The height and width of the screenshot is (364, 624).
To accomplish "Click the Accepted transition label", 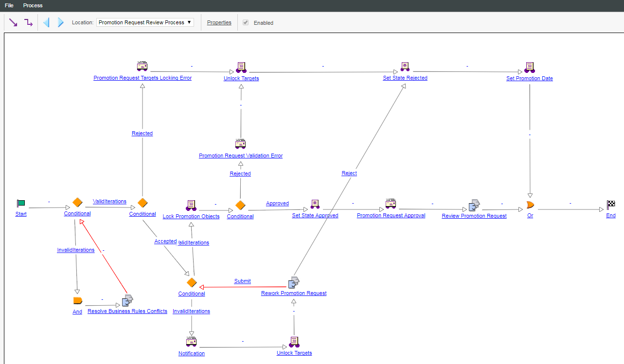I will coord(165,241).
